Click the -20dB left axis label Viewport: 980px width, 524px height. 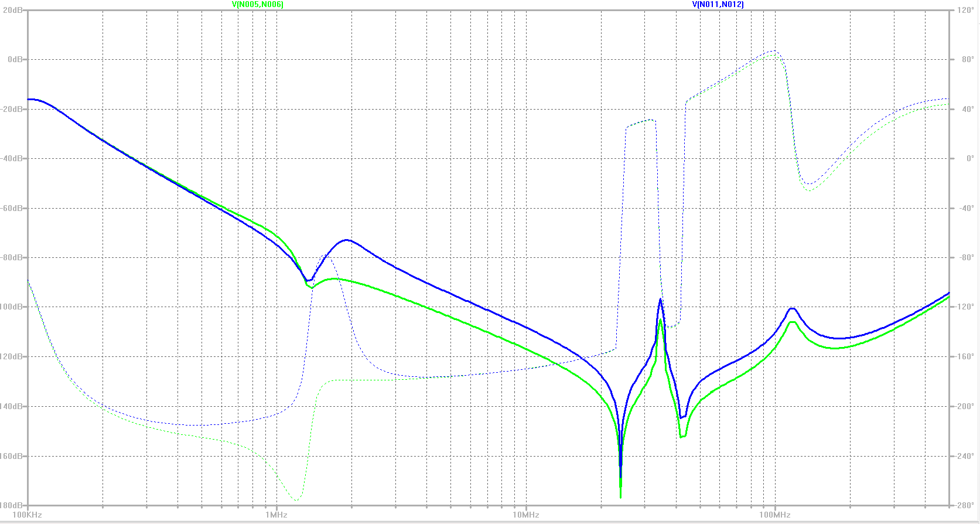pos(12,109)
